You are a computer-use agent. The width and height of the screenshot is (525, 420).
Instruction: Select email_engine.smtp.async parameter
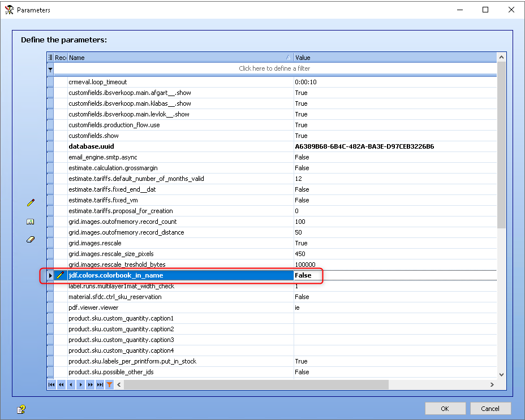272,157
